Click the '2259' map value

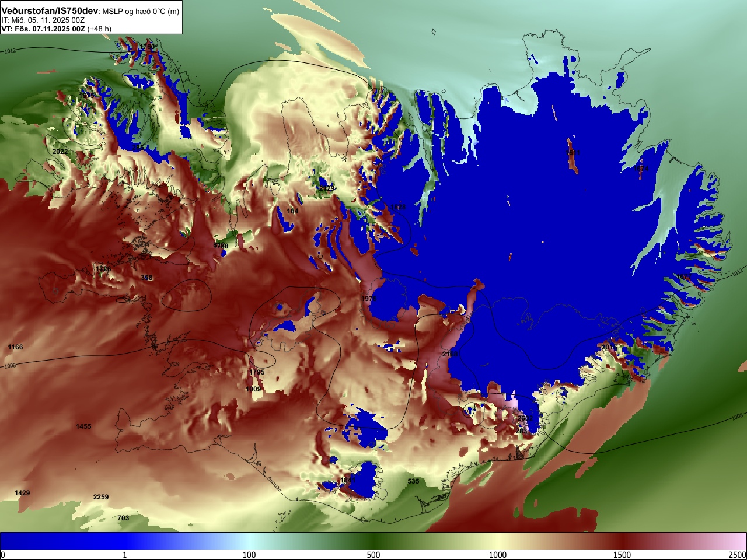[101, 497]
